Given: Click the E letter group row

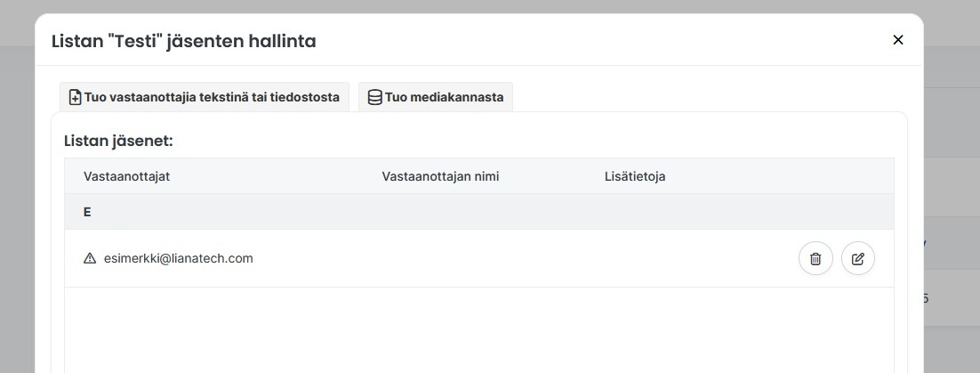Looking at the screenshot, I should coord(478,212).
